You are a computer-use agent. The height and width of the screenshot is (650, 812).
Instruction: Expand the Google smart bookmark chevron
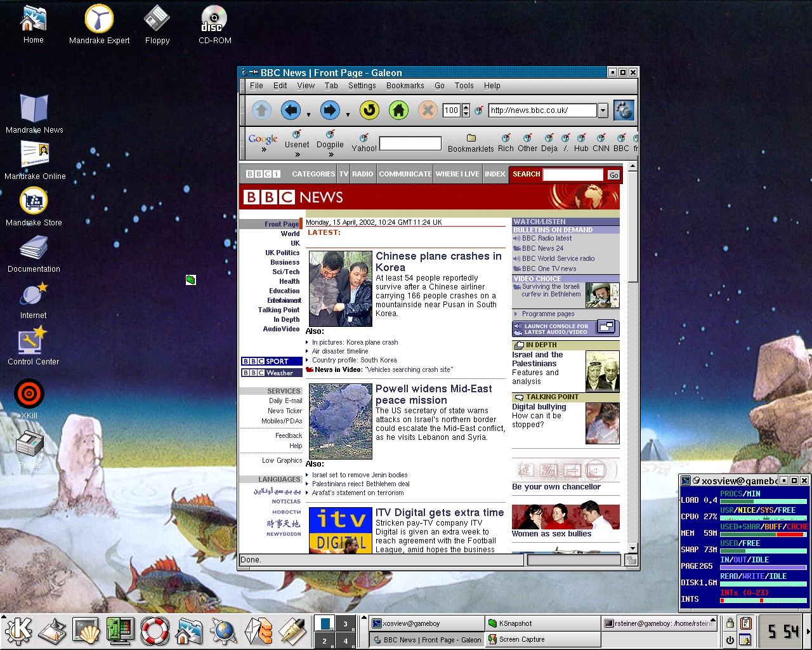point(264,150)
